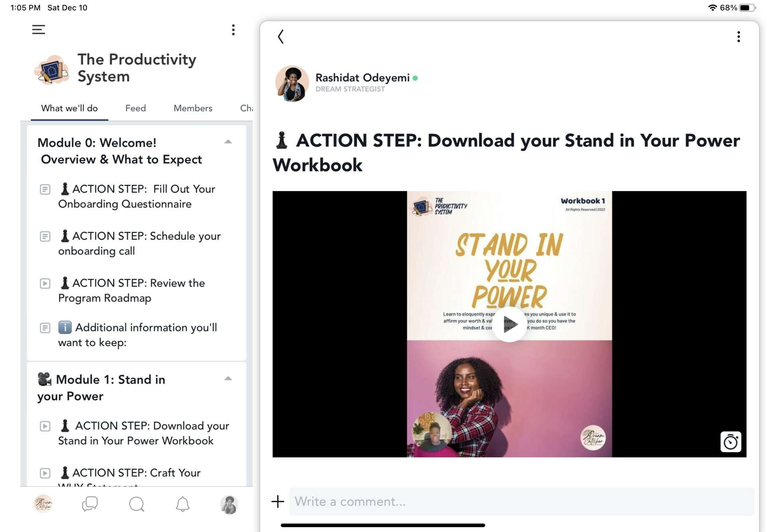Open the left panel three-dot options
766x532 pixels.
(233, 30)
